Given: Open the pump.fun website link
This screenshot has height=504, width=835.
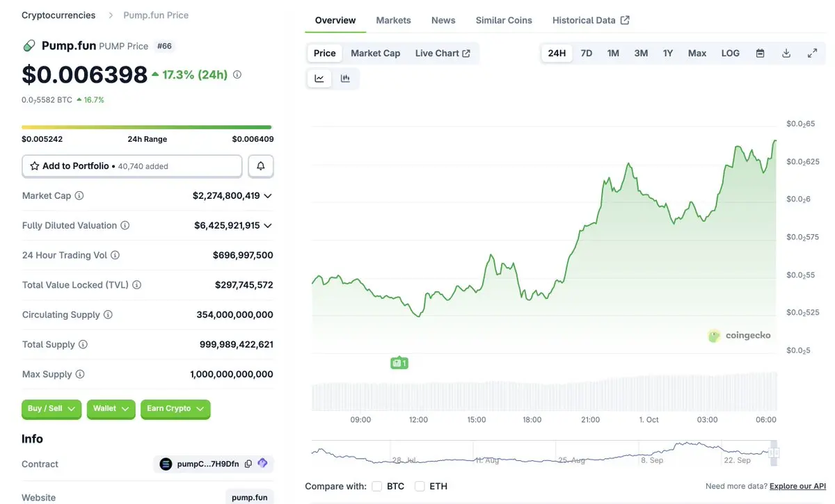Looking at the screenshot, I should 250,498.
